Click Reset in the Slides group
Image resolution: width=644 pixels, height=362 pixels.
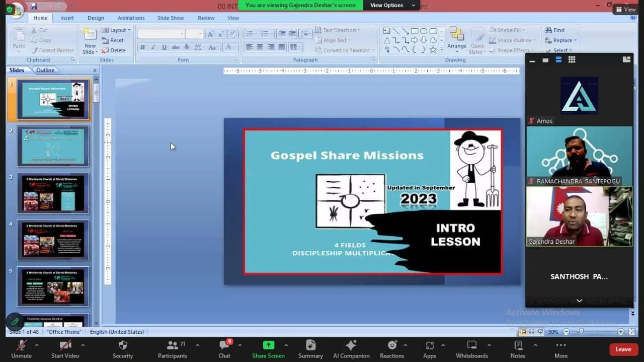point(113,40)
